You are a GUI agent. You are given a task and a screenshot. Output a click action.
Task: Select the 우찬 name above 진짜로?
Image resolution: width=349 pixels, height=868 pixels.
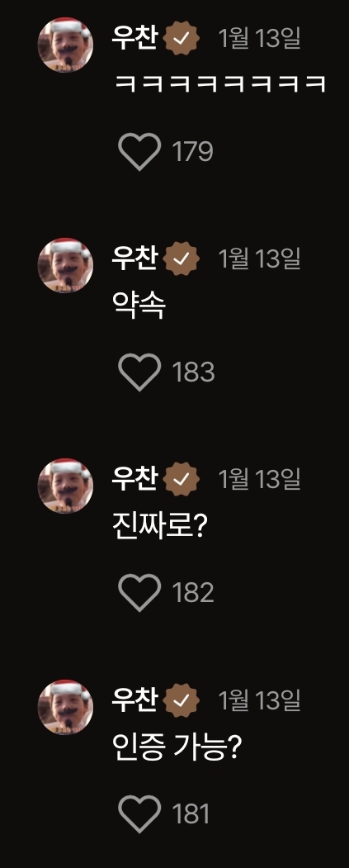click(x=134, y=478)
